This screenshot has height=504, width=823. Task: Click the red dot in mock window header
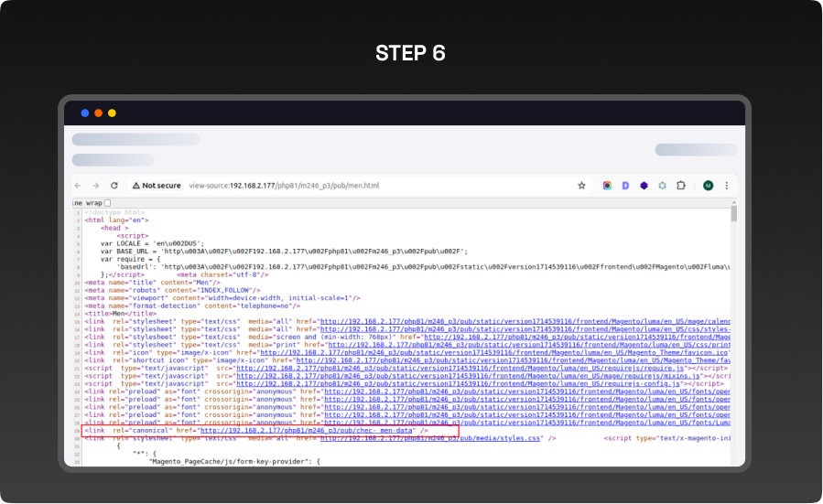click(x=99, y=113)
